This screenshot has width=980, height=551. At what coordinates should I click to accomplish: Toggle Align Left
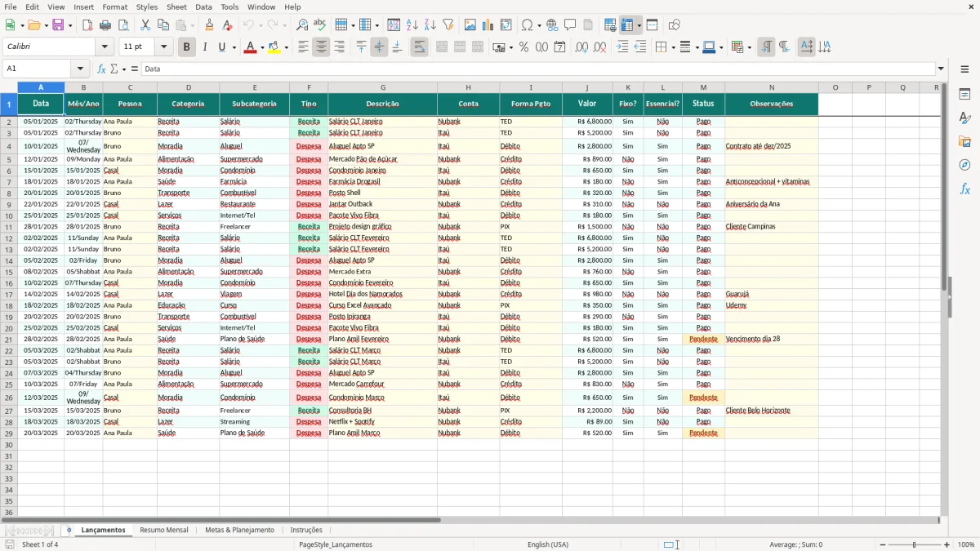(303, 47)
